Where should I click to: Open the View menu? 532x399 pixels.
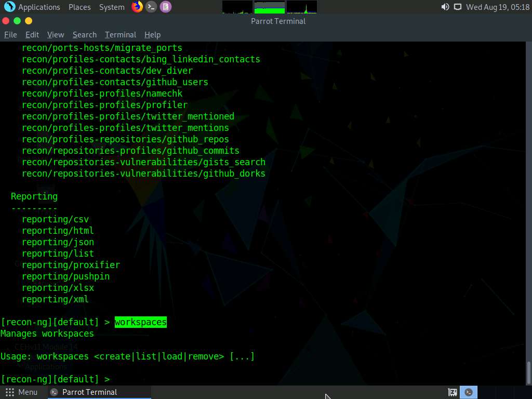tap(56, 35)
